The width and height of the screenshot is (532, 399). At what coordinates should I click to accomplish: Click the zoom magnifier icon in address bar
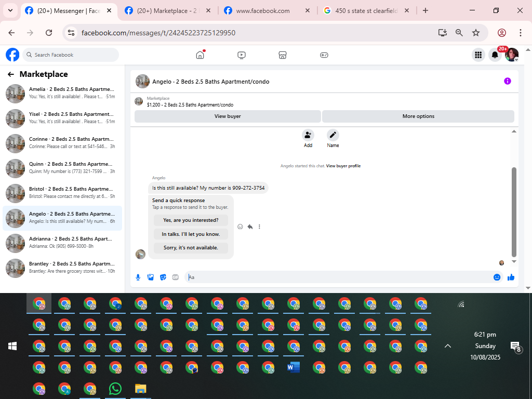coord(459,33)
